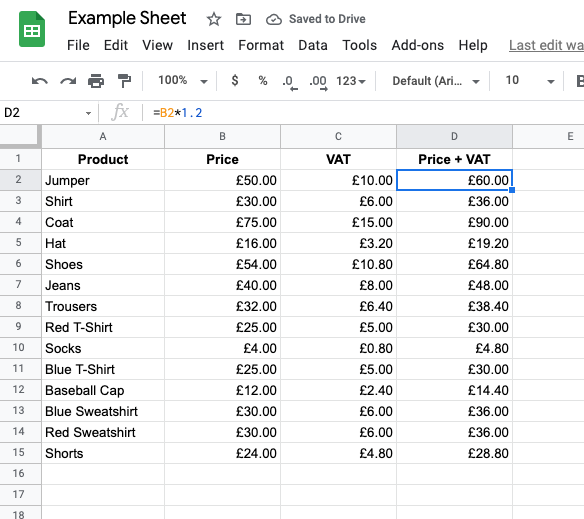Click the Google Sheets home logo

coord(32,29)
